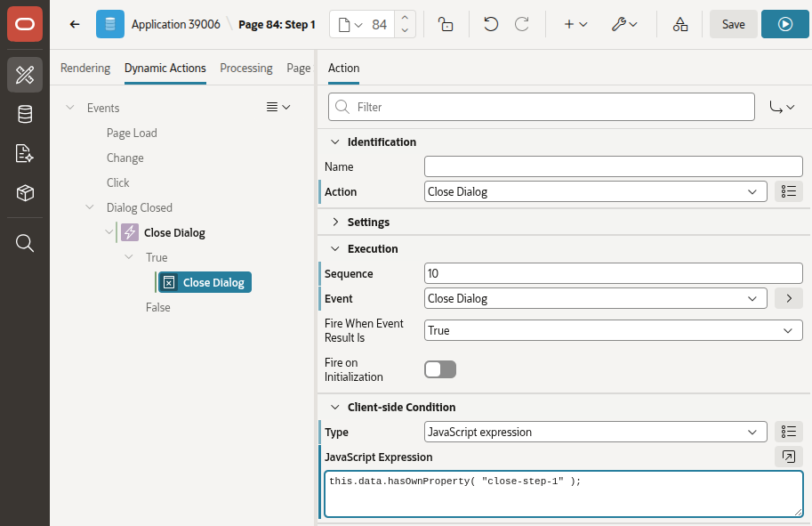This screenshot has width=812, height=526.
Task: Select Change event node
Action: [125, 158]
